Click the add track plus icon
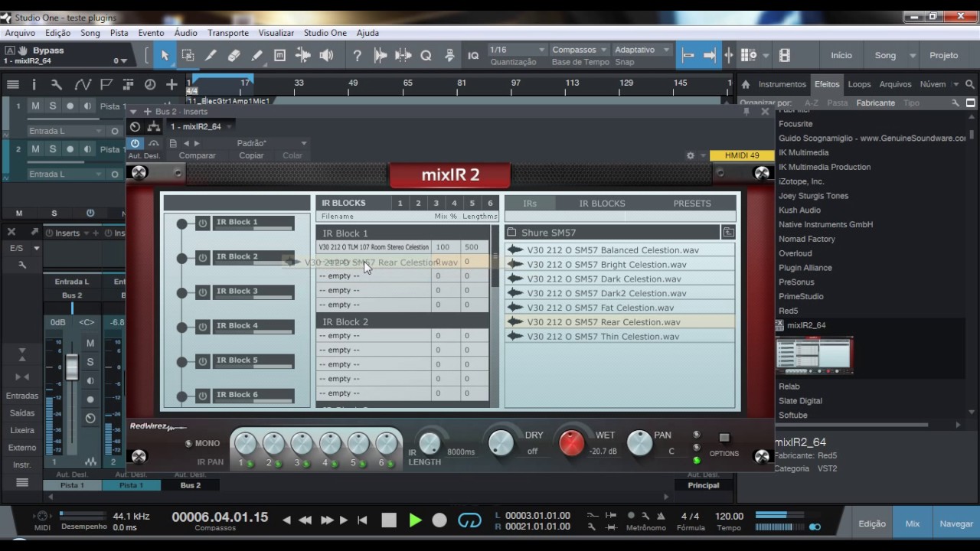This screenshot has width=980, height=551. (x=171, y=84)
